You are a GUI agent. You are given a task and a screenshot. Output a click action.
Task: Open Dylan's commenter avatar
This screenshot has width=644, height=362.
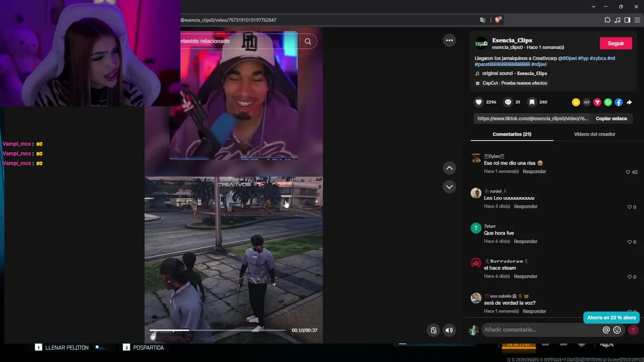(x=476, y=159)
